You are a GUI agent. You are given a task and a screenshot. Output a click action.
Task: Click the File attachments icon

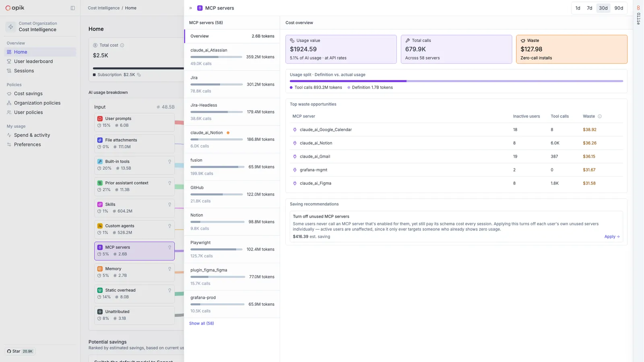[x=100, y=140]
